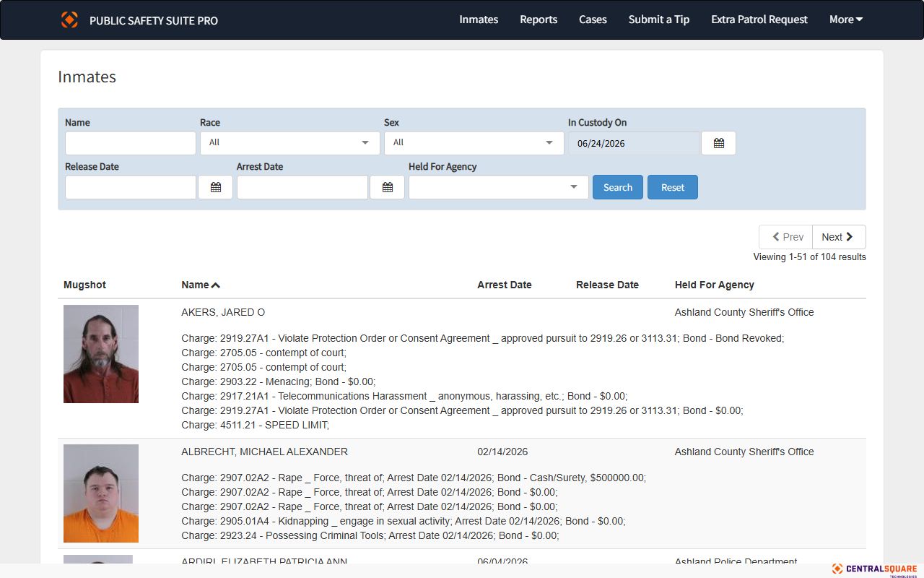Go to the Reports page

[539, 20]
